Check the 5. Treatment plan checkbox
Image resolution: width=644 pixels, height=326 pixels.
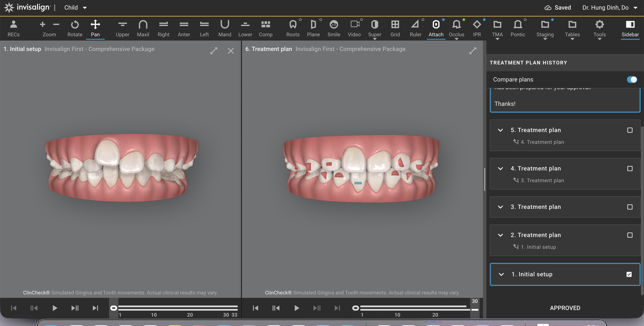(630, 130)
